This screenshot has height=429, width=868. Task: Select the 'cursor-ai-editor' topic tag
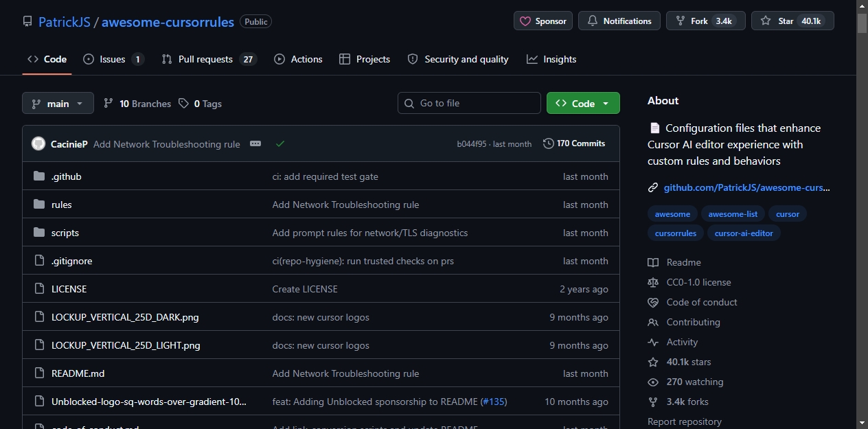pyautogui.click(x=744, y=233)
